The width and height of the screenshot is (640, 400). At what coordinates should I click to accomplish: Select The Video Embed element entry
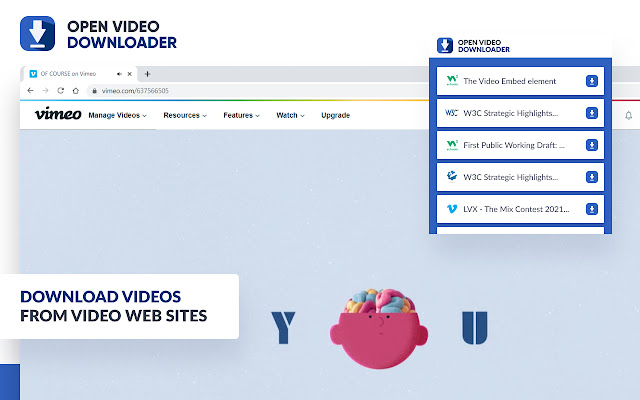click(x=520, y=81)
